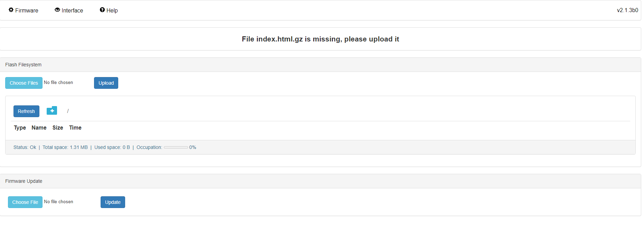Click the eye icon beside Interface
The image size is (644, 226).
coord(57,10)
